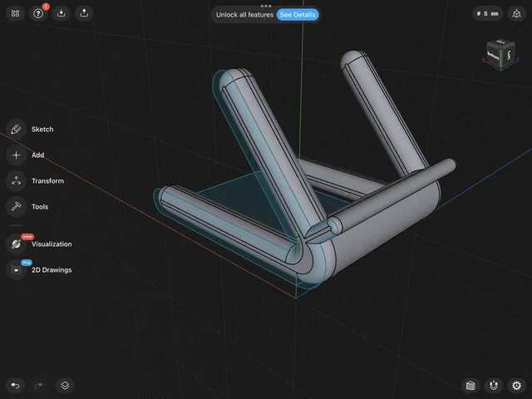The width and height of the screenshot is (532, 399).
Task: Toggle the magnet snap icon
Action: [493, 386]
